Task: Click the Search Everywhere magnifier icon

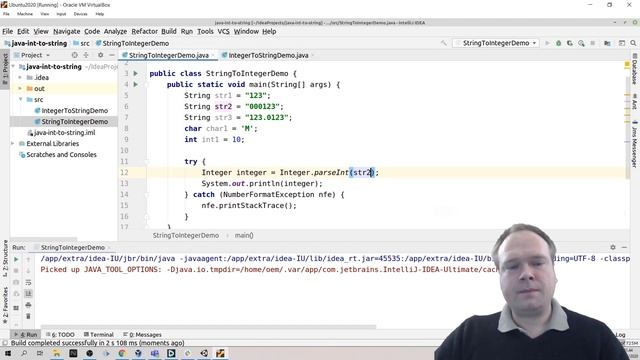Action: click(633, 43)
